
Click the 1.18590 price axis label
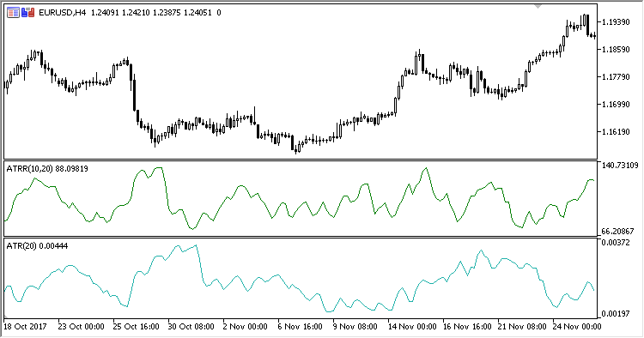click(x=616, y=50)
